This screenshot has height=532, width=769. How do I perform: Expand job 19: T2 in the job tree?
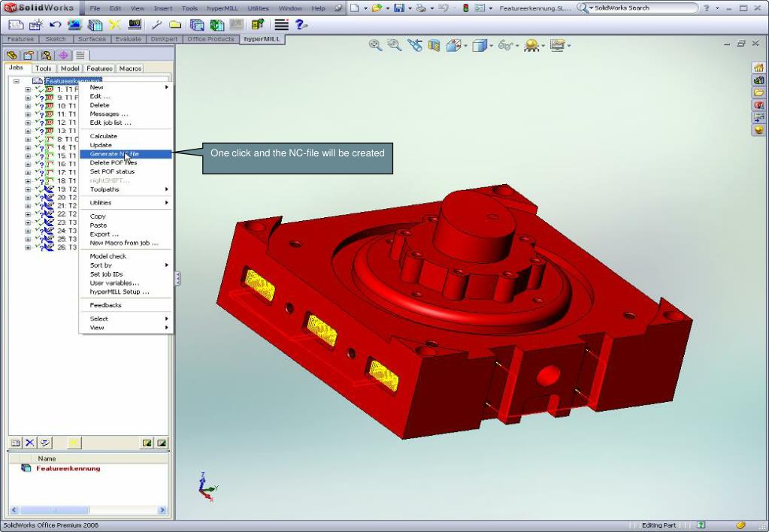(28, 189)
